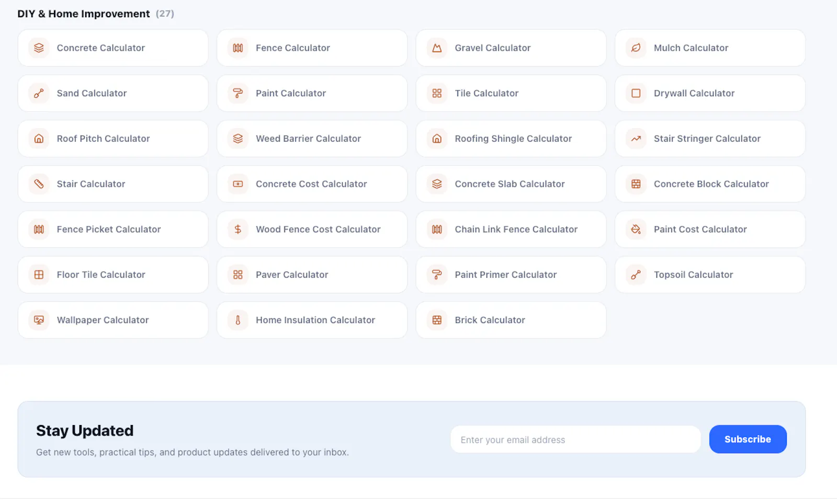Open the Fence Picket Calculator link
The width and height of the screenshot is (837, 504).
pyautogui.click(x=113, y=230)
